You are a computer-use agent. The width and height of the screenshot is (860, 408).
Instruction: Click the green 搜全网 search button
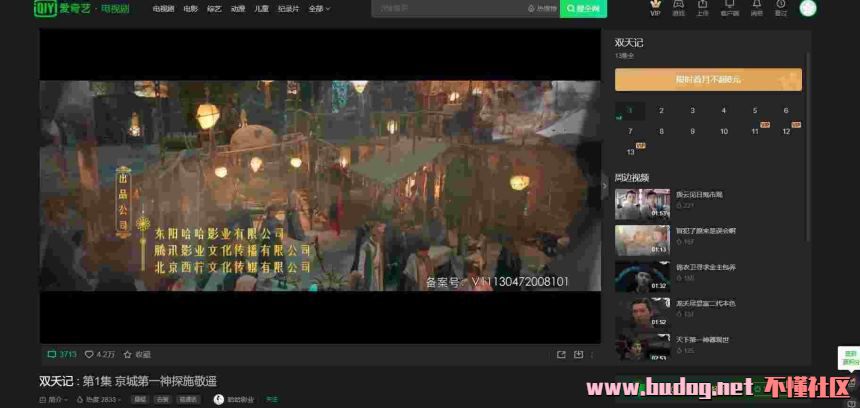click(x=584, y=8)
